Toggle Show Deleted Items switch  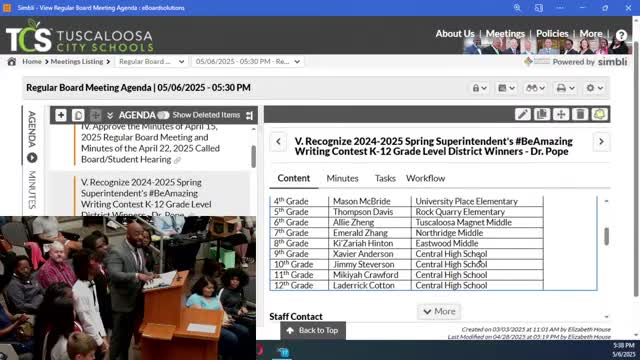click(x=163, y=116)
